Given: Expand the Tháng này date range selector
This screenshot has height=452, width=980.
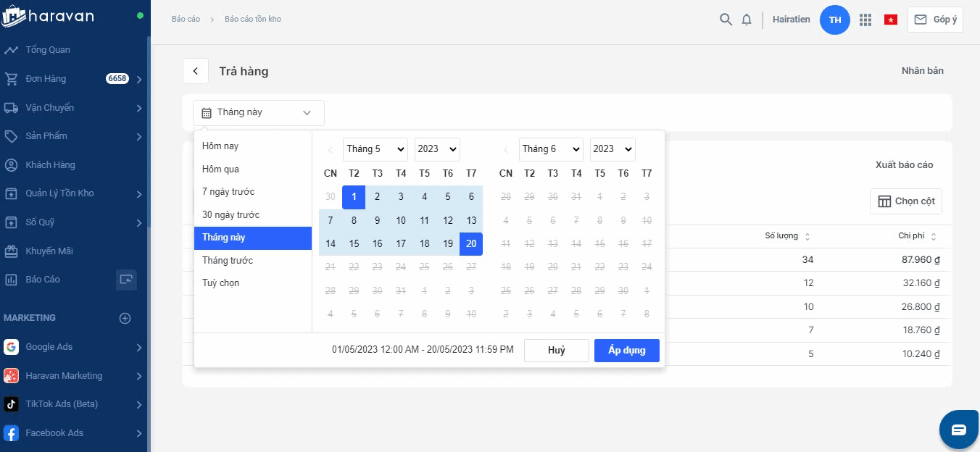Looking at the screenshot, I should click(258, 113).
